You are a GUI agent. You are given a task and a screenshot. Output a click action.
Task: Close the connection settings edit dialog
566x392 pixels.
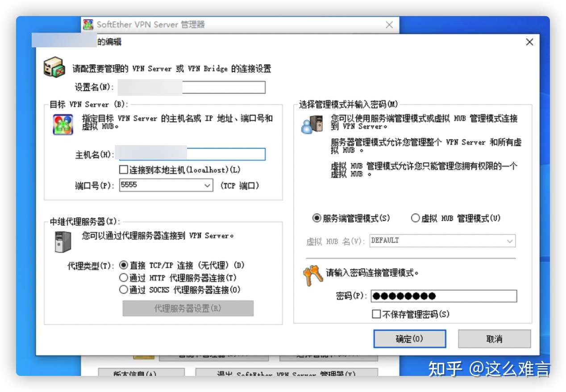pyautogui.click(x=529, y=42)
